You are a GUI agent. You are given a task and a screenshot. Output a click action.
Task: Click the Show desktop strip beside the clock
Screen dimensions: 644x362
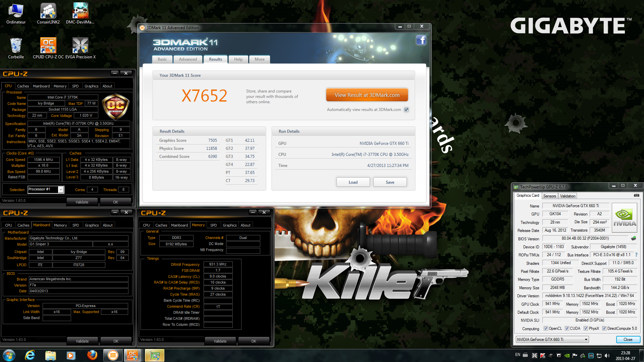[642, 355]
